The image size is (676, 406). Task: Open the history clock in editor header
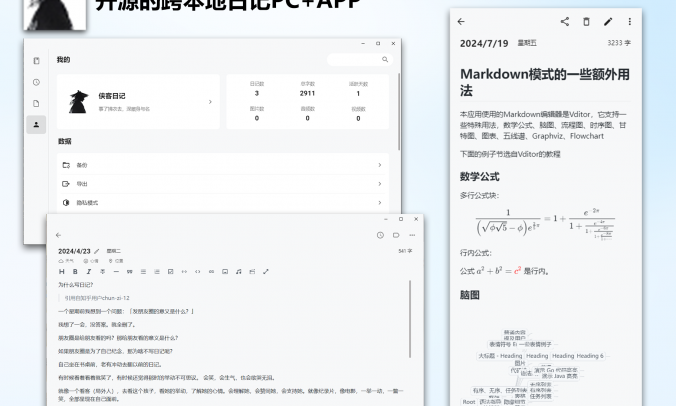pos(380,235)
